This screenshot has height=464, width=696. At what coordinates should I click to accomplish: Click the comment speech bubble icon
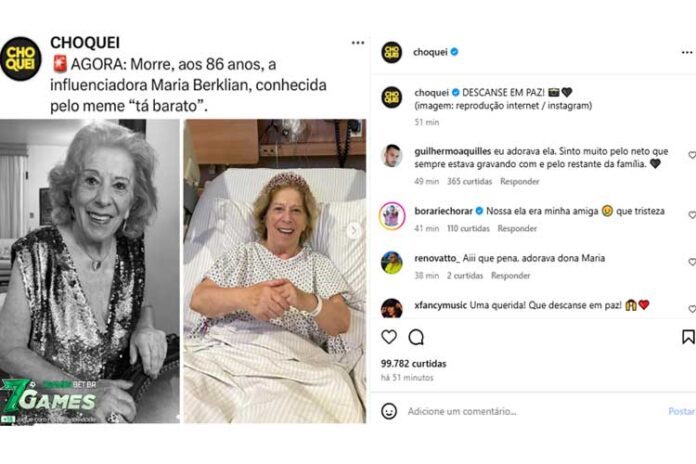click(418, 337)
